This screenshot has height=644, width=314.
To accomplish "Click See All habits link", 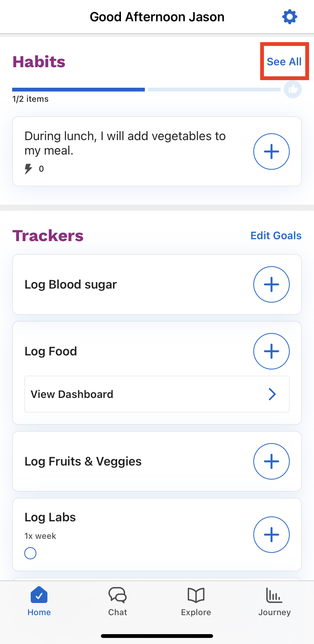I will coord(284,62).
